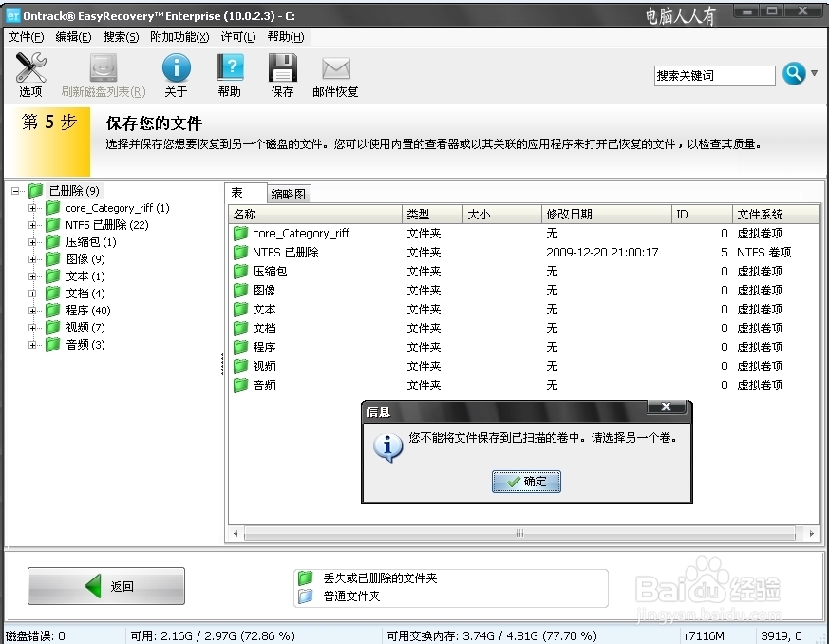The height and width of the screenshot is (644, 829).
Task: Select the 音频 (3) tree folder icon
Action: click(52, 344)
